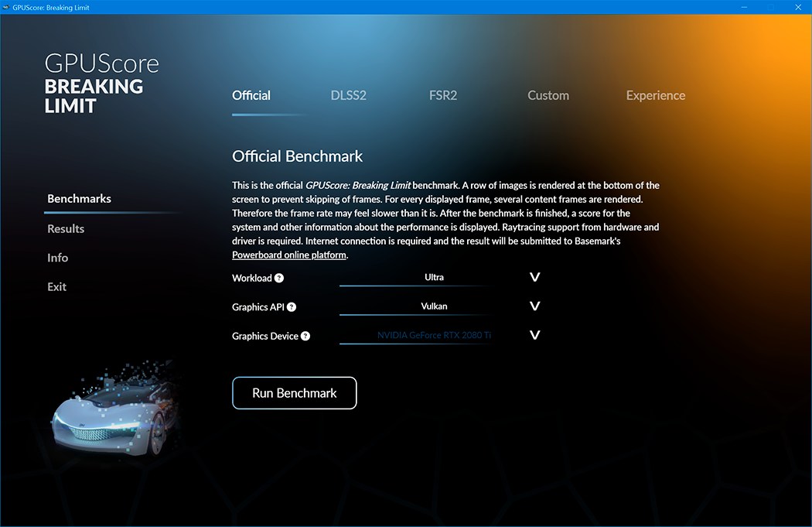Open the Custom benchmark tab
812x527 pixels.
pos(548,95)
